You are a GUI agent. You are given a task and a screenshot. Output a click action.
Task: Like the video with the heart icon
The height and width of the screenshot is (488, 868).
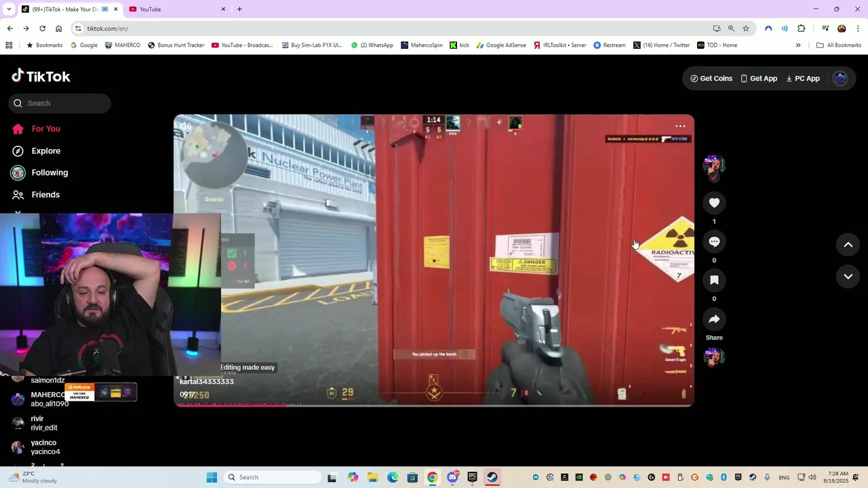[x=714, y=203]
